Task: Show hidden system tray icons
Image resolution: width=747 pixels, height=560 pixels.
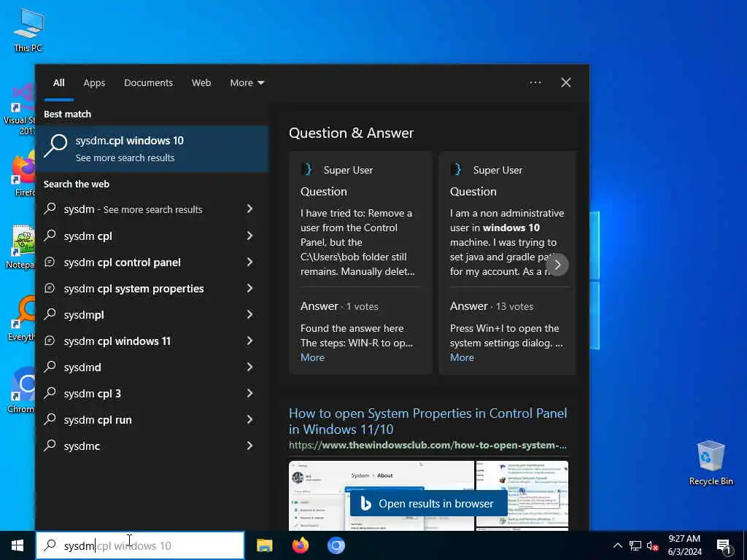Action: click(x=617, y=545)
